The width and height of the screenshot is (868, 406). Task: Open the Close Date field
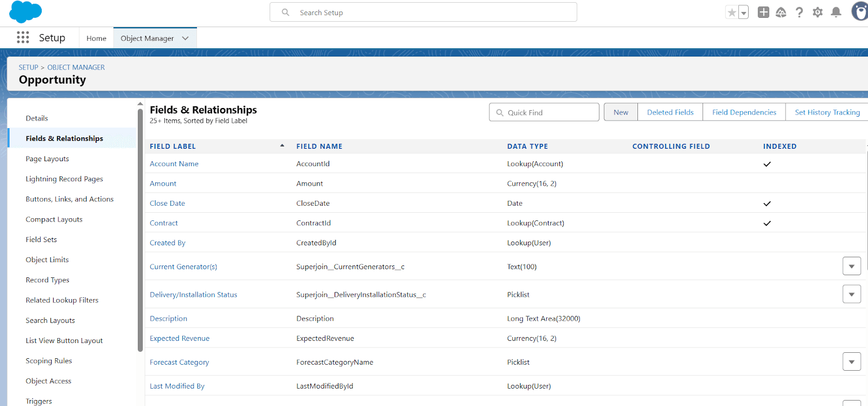pos(167,204)
